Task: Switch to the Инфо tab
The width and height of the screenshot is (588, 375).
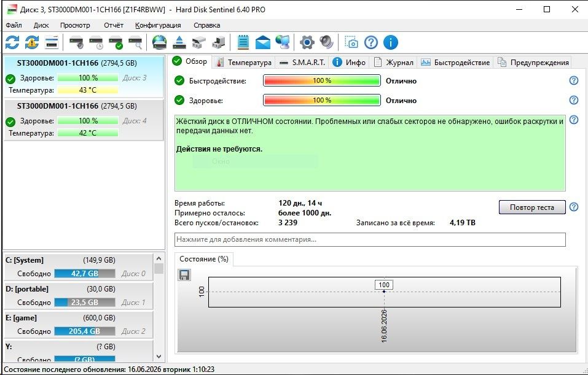Action: (x=349, y=63)
